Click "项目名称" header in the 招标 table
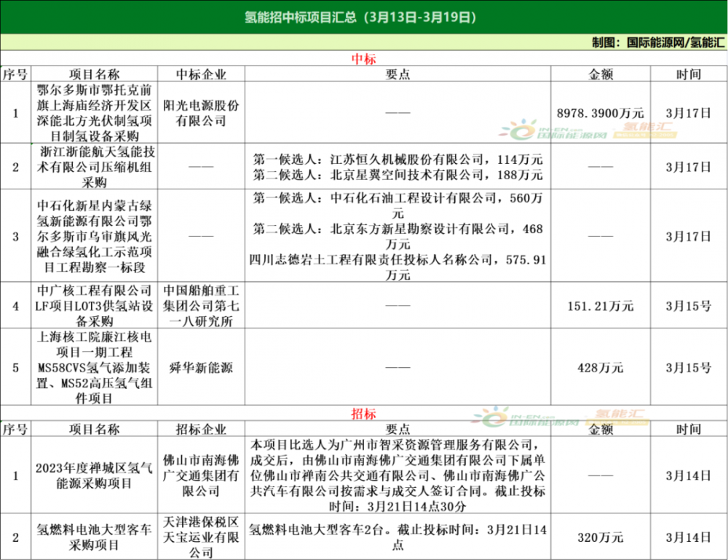This screenshot has width=728, height=560. (94, 429)
